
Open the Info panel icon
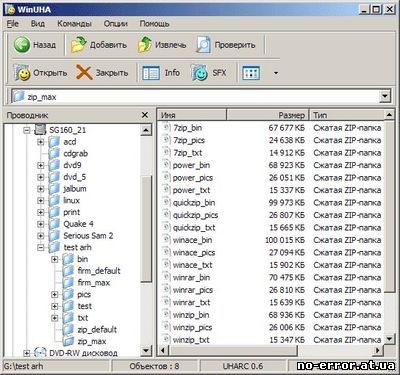[x=151, y=73]
